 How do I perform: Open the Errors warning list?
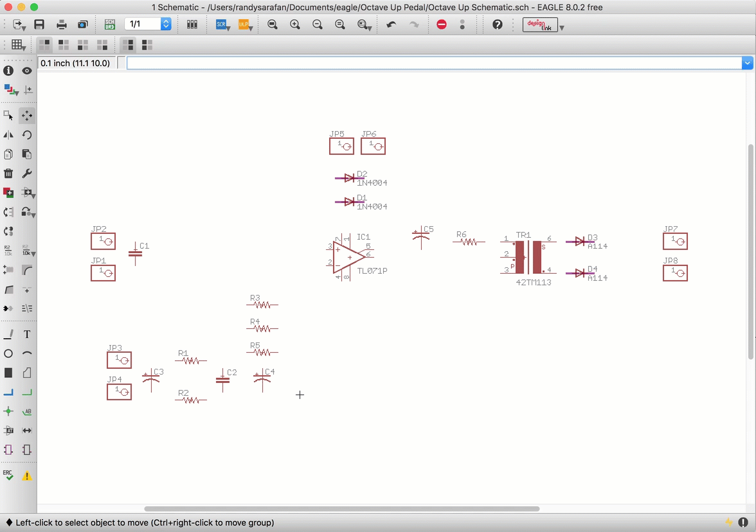[27, 476]
